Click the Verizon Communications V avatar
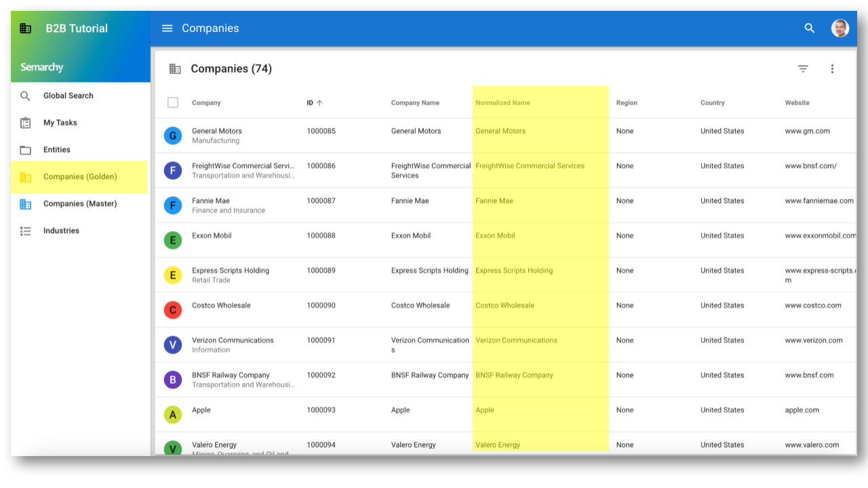Image resolution: width=868 pixels, height=488 pixels. tap(173, 345)
